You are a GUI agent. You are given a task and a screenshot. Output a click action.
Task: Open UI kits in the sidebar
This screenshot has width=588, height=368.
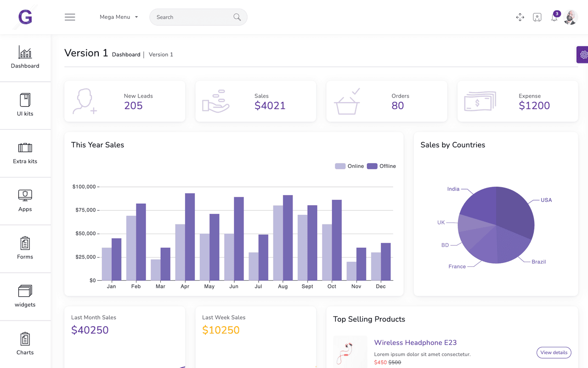click(x=25, y=105)
